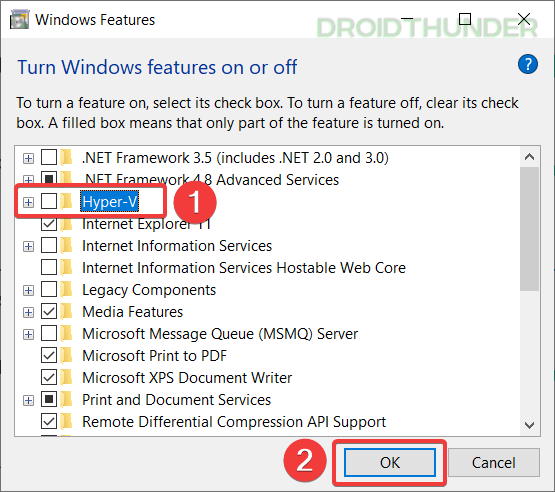This screenshot has width=555, height=492.
Task: Check the Hyper-V checkbox
Action: tap(49, 202)
